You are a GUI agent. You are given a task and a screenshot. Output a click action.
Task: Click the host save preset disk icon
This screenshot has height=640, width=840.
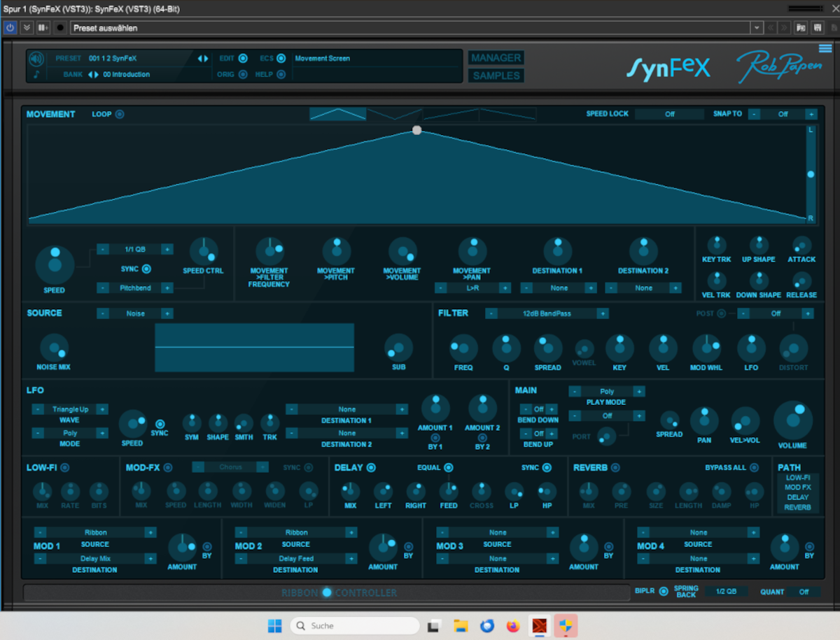tap(816, 28)
